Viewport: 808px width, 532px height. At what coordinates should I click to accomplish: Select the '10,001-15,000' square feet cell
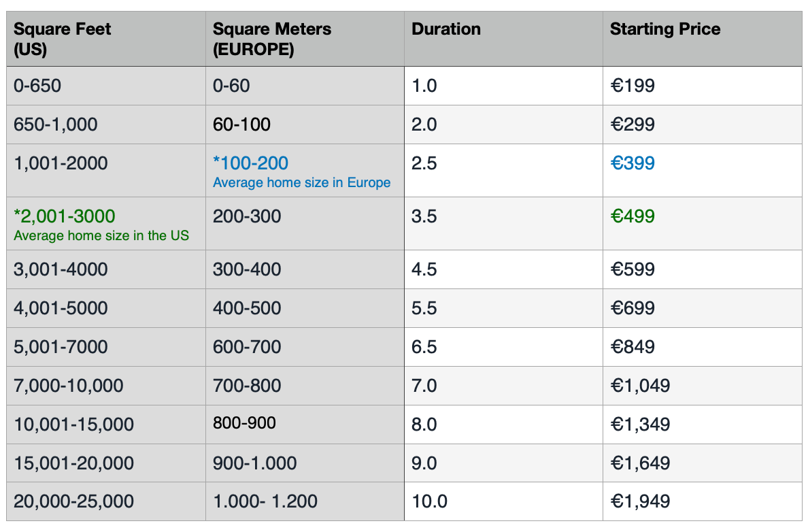click(106, 425)
